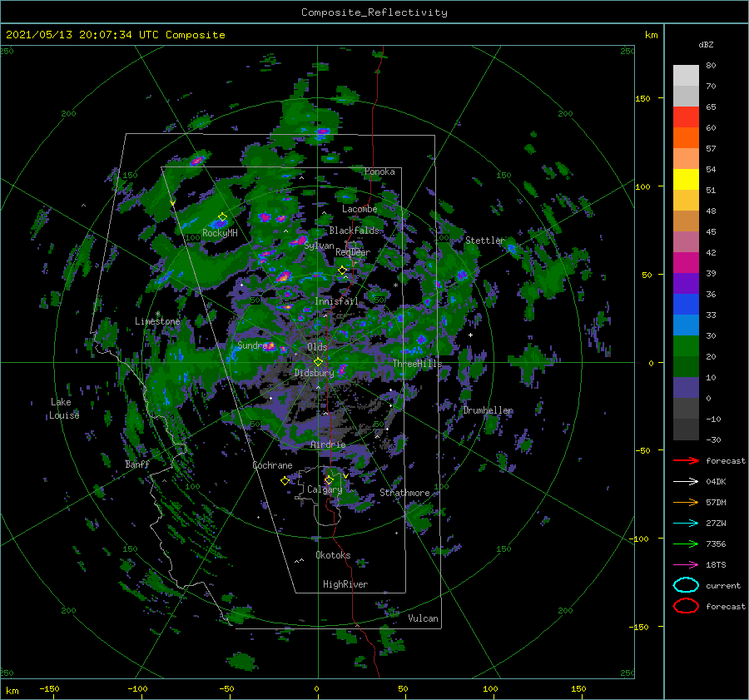Click the magenta 18TS arrow icon
Viewport: 749px width, 700px height.
coord(686,565)
